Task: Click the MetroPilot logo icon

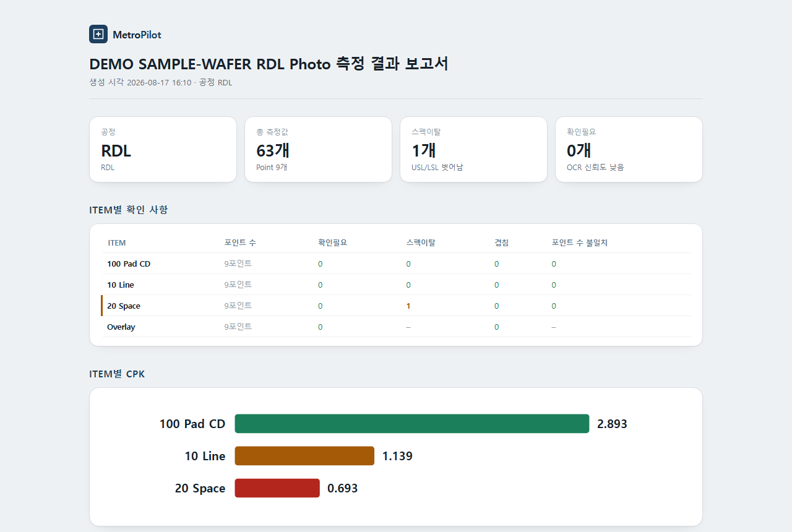Action: 98,34
